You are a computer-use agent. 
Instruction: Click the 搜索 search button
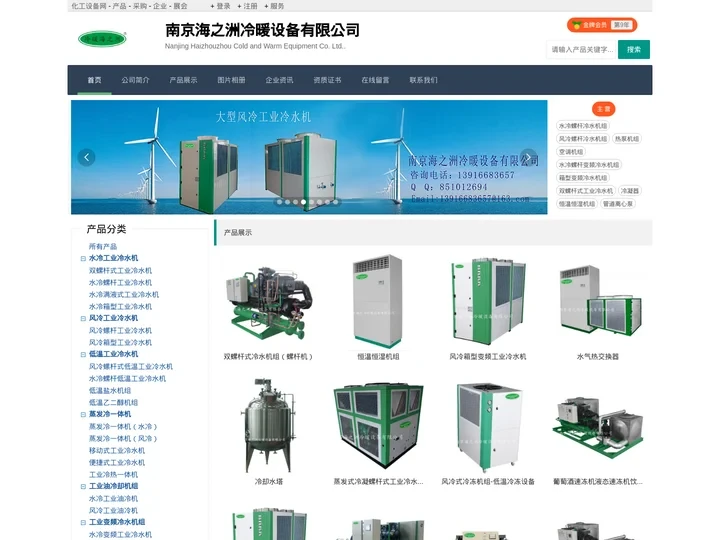pos(634,50)
